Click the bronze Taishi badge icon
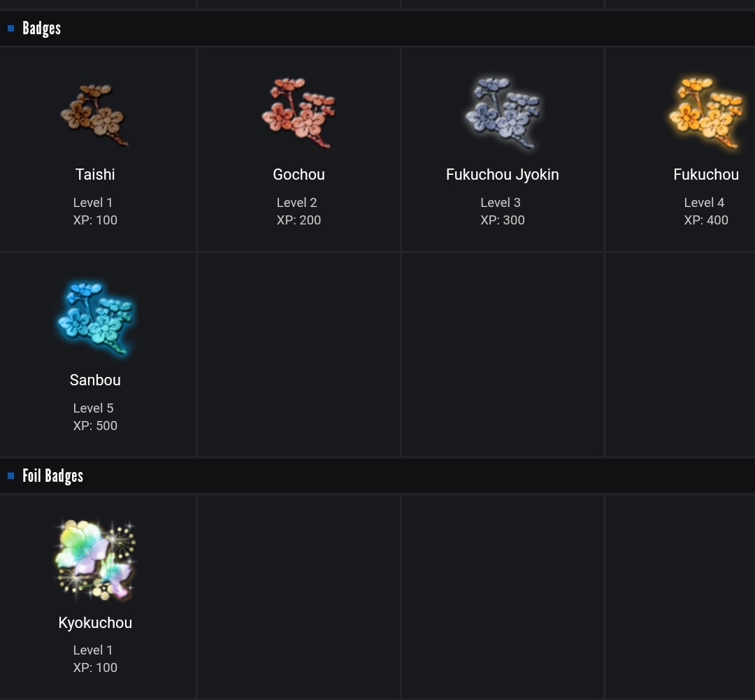Viewport: 755px width, 700px height. coord(95,115)
